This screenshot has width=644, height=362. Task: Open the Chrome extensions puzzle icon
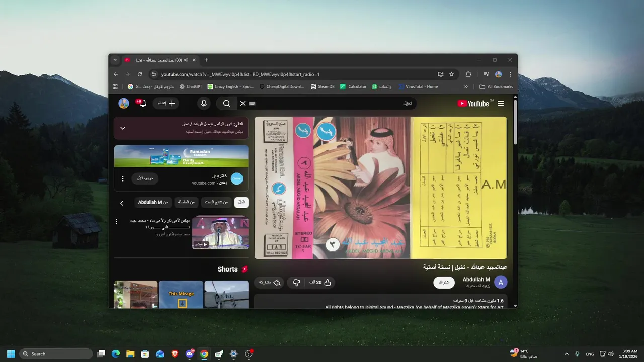(x=468, y=74)
